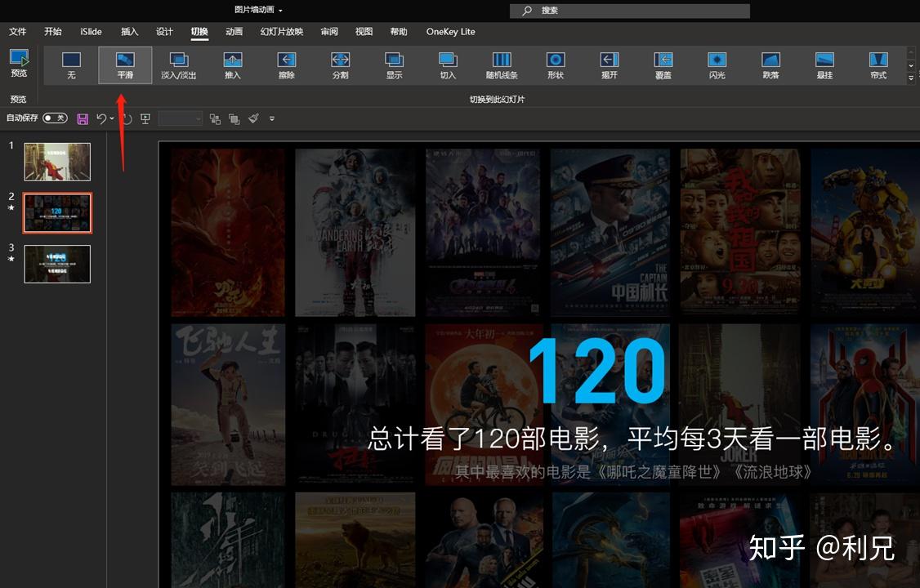Start slideshow from quick access toolbar icon
920x588 pixels.
tap(145, 119)
